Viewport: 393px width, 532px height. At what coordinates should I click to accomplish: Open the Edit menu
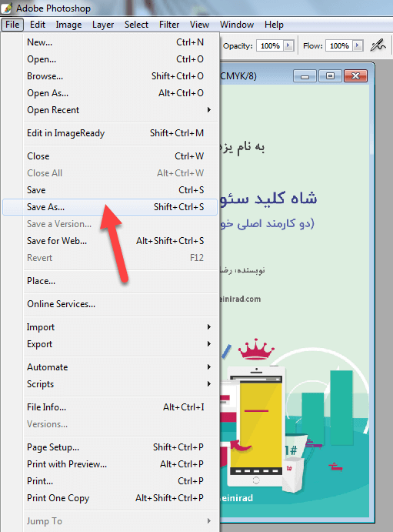pos(37,25)
